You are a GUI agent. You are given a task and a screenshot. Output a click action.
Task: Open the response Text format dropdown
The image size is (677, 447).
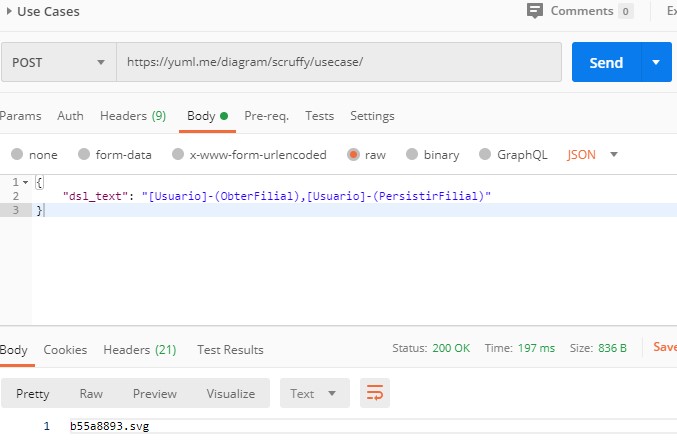314,393
